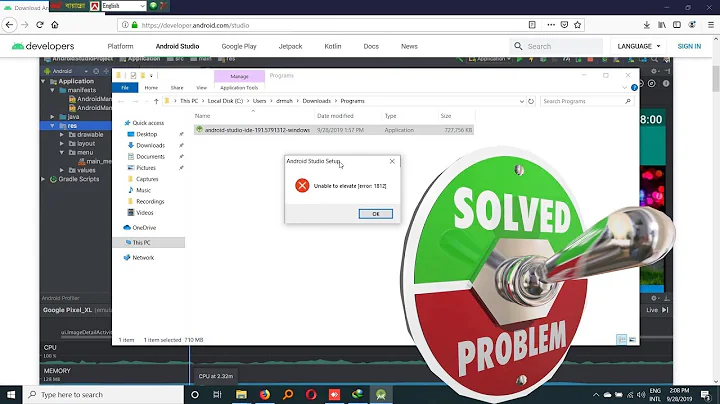Open OneDrive in navigation pane
720x404 pixels.
(x=144, y=228)
